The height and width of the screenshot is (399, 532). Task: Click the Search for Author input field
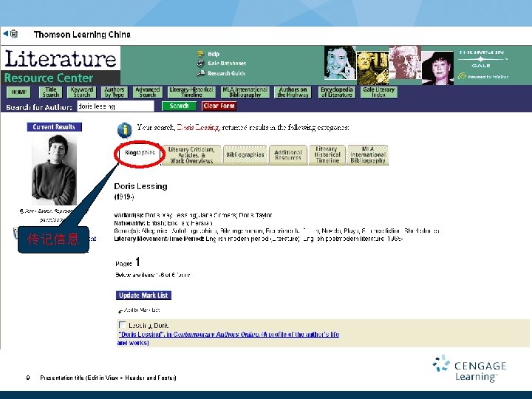pos(115,106)
